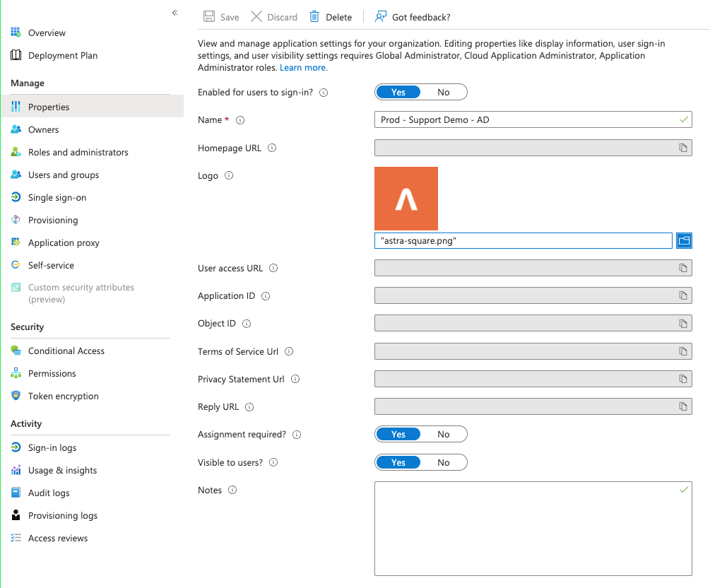Collapse the sidebar with the double chevron
The width and height of the screenshot is (710, 588).
(175, 13)
